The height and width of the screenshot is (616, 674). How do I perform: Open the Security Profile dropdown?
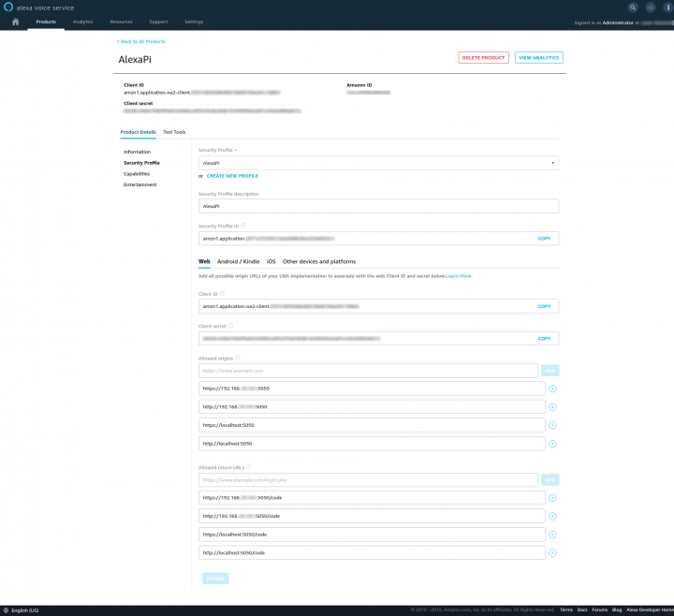[x=378, y=163]
